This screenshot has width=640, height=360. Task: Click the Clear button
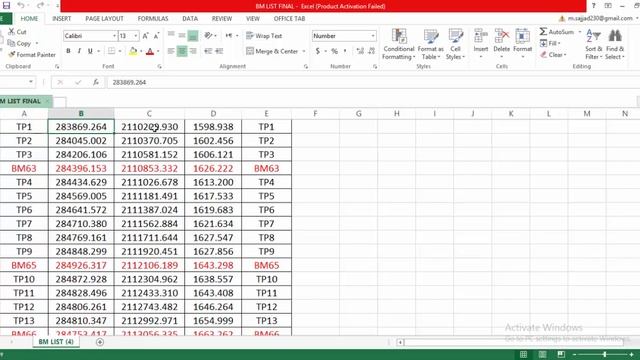(x=554, y=55)
